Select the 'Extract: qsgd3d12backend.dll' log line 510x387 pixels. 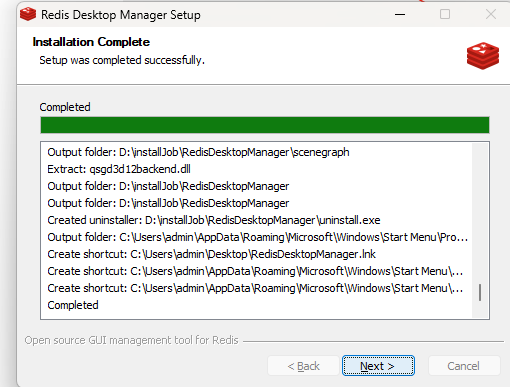point(119,169)
